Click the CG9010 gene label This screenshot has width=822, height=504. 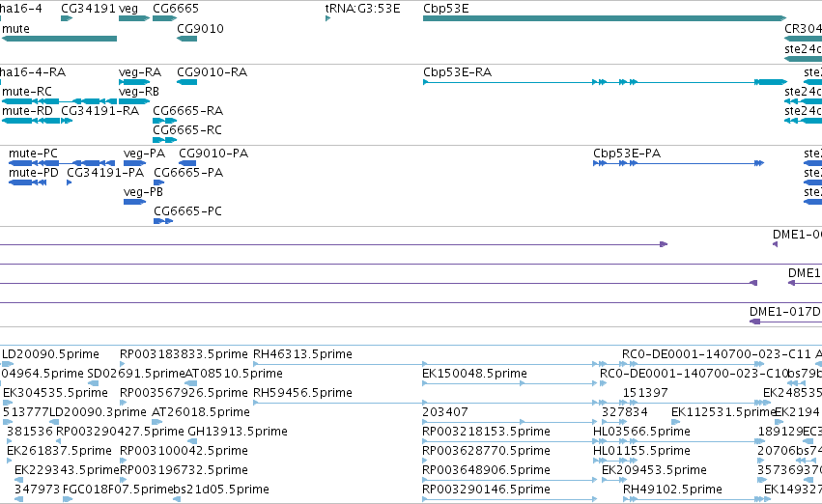(x=200, y=29)
